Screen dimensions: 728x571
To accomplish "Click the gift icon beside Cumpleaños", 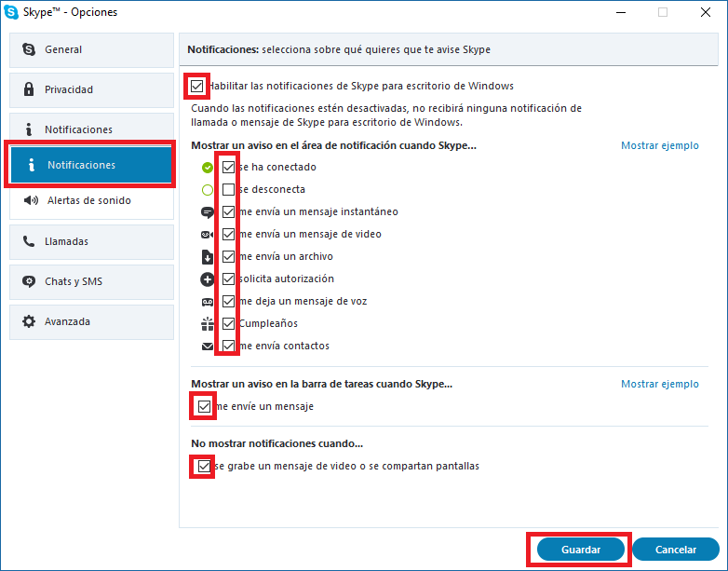I will 207,324.
